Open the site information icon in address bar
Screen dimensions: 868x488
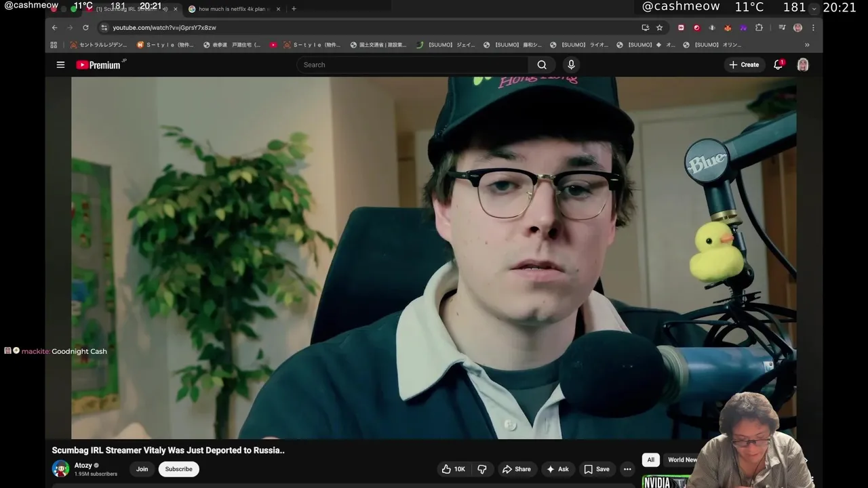[104, 28]
